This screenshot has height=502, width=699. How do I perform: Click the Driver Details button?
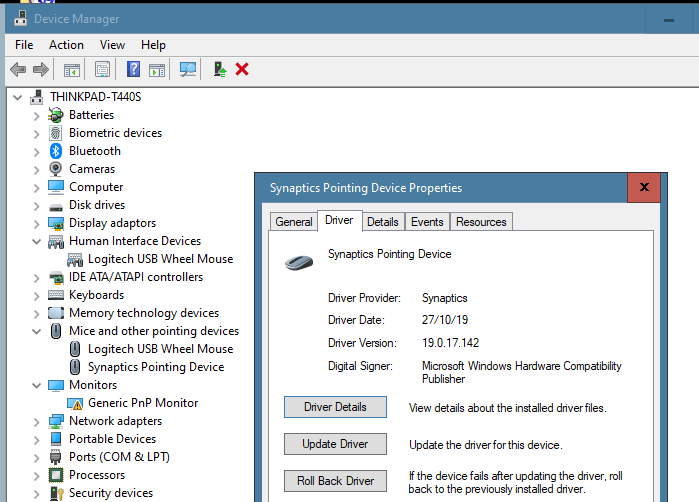tap(335, 407)
